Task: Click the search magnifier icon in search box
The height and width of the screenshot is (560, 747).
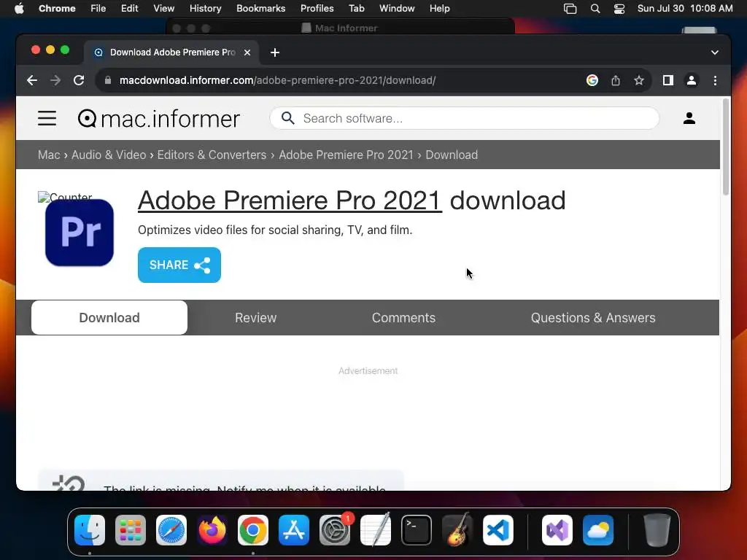Action: point(287,118)
